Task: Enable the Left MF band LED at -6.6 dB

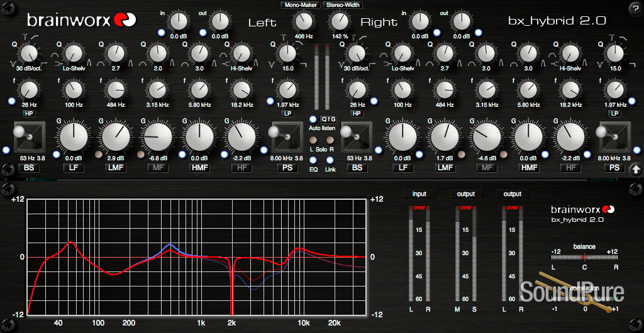Action: pos(140,155)
